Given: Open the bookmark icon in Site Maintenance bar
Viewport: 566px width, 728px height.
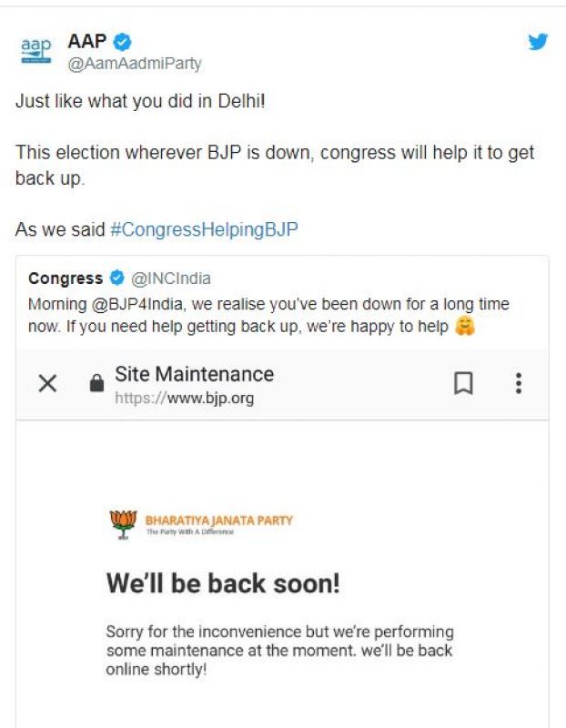Looking at the screenshot, I should click(463, 382).
